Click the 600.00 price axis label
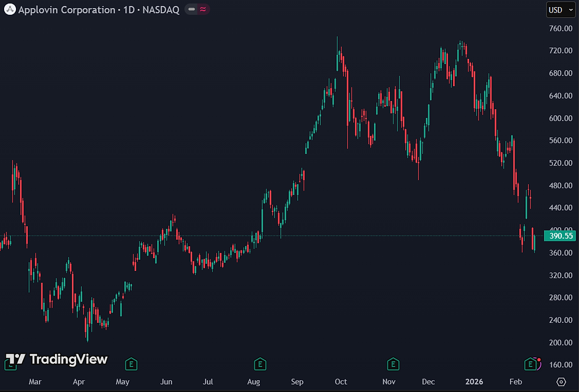Image resolution: width=579 pixels, height=392 pixels. (561, 118)
